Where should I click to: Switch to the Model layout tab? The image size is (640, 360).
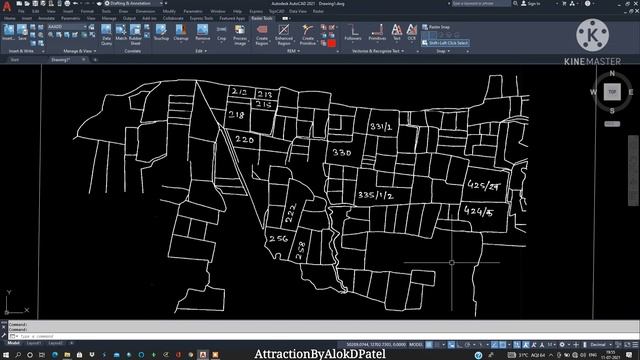(13, 343)
